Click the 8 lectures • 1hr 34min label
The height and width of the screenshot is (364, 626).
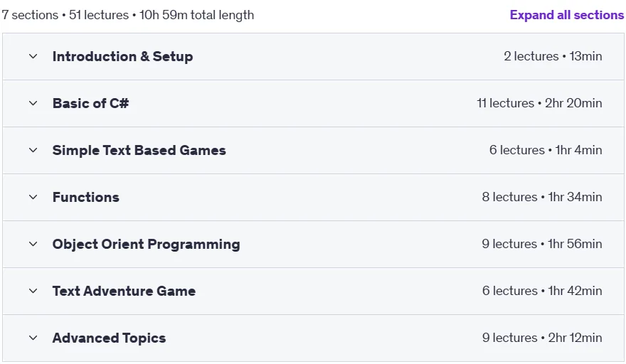pyautogui.click(x=542, y=197)
